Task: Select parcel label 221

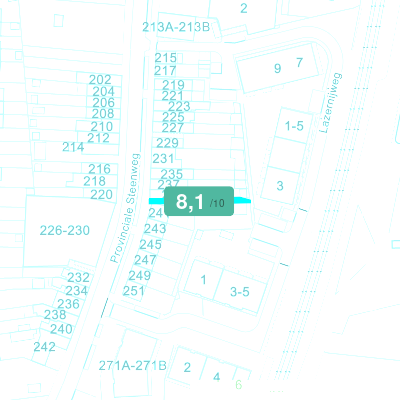Action: [x=173, y=96]
